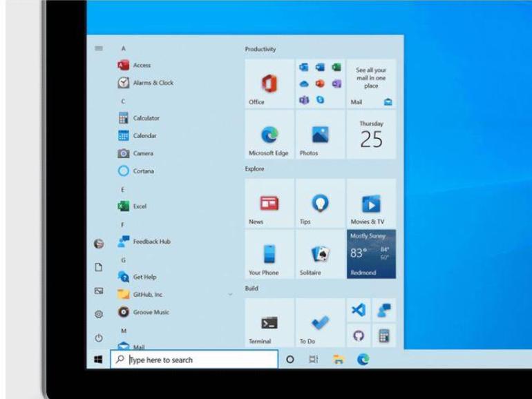
Task: Open the small GitHub tile in Build
Action: [x=359, y=335]
